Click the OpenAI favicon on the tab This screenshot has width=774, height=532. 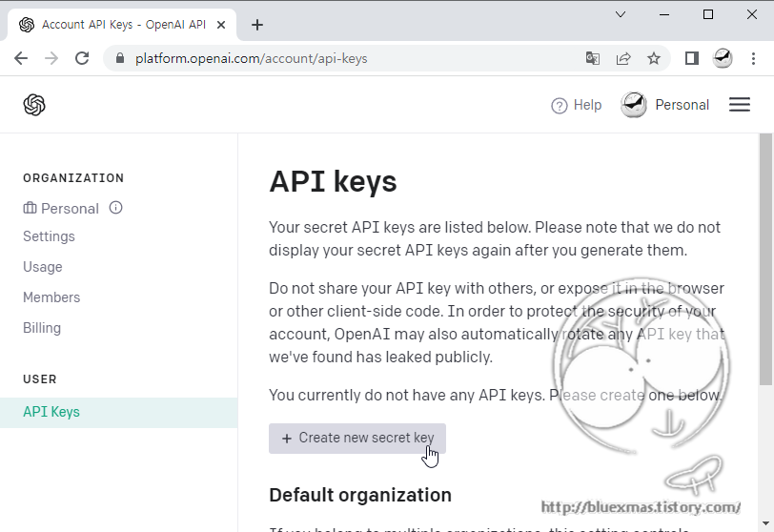click(27, 25)
